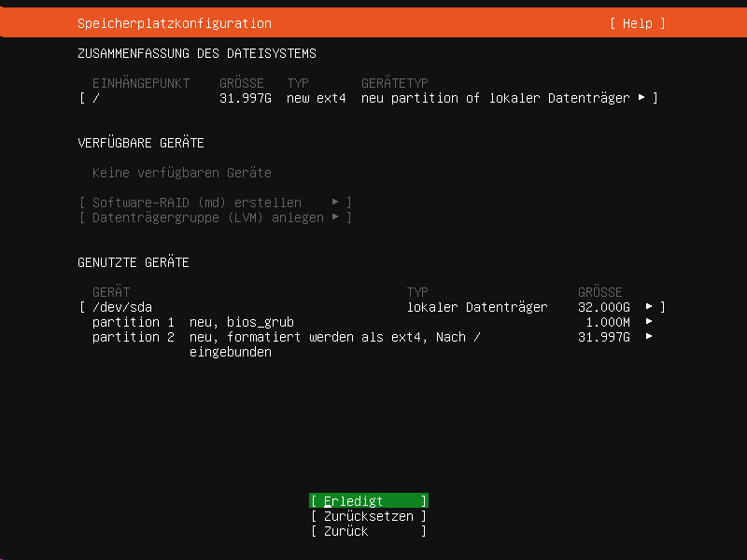
Task: Select the Zurück button
Action: click(x=369, y=531)
